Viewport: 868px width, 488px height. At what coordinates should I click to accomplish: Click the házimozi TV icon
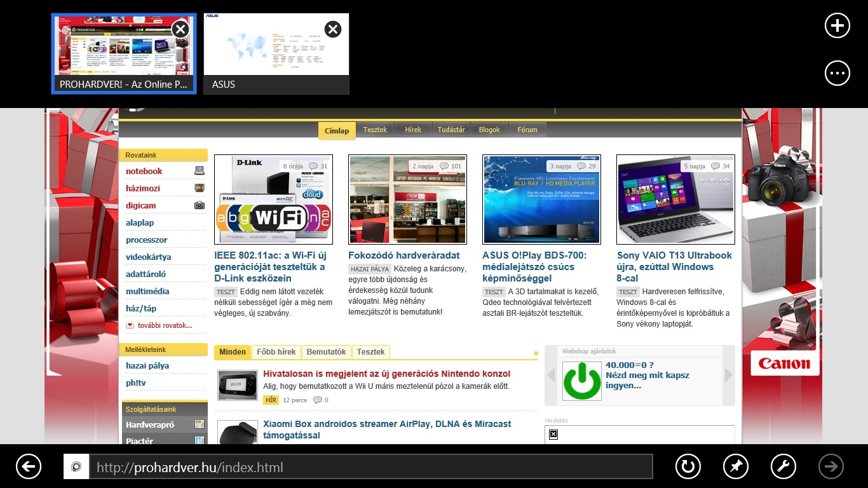coord(200,188)
